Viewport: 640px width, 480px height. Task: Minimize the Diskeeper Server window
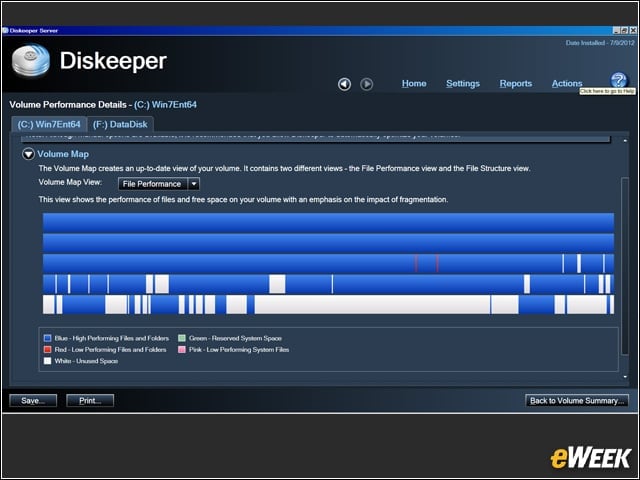[x=616, y=30]
